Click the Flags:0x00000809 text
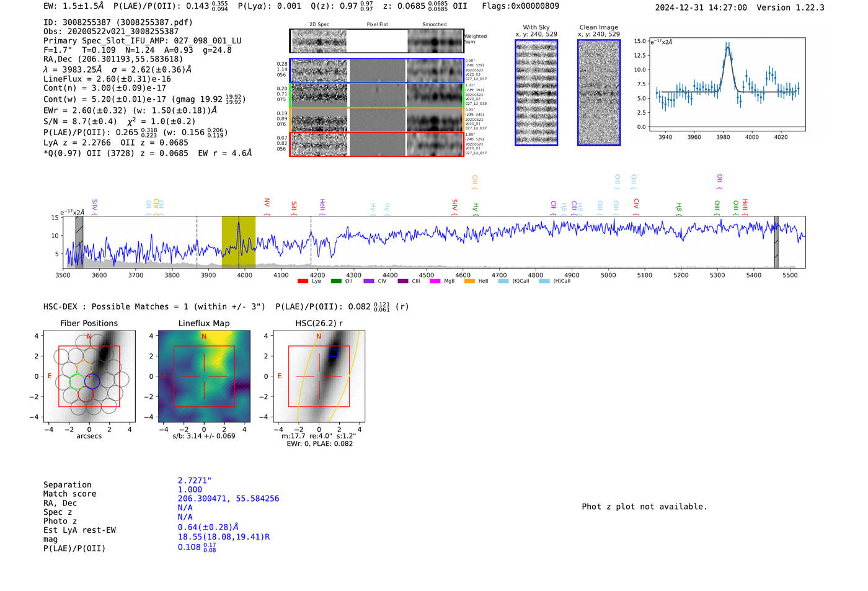The height and width of the screenshot is (591, 868). [x=520, y=6]
